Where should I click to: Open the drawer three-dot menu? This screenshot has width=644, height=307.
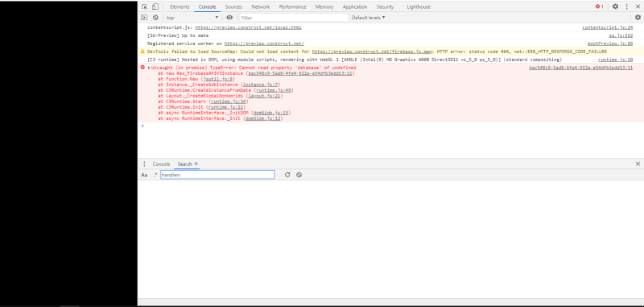[144, 164]
